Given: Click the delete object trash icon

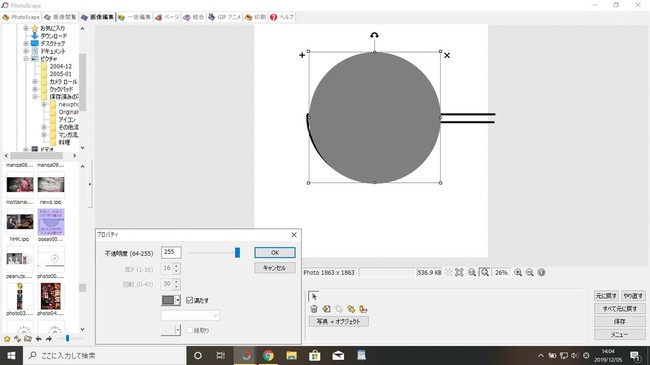Looking at the screenshot, I should click(x=314, y=309).
